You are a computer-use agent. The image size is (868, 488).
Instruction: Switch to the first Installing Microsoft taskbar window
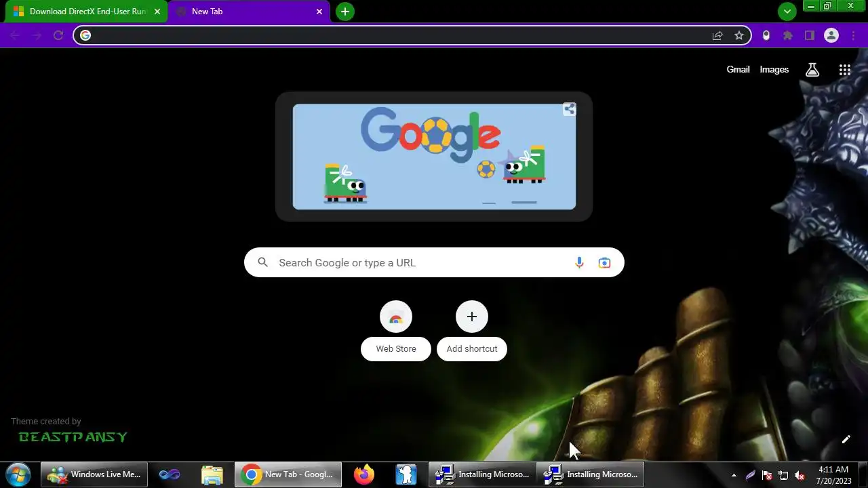point(482,474)
